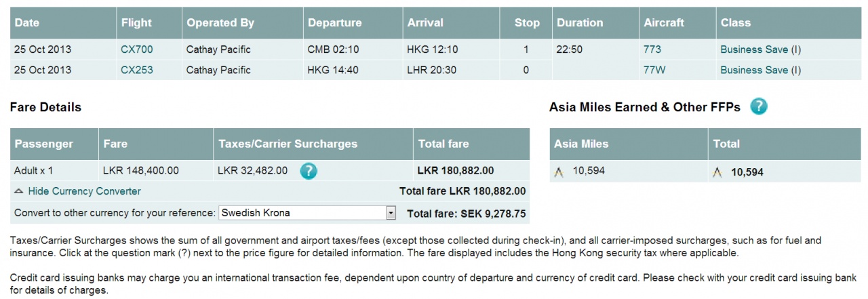
Task: Open flight CX700 details link
Action: click(x=137, y=49)
